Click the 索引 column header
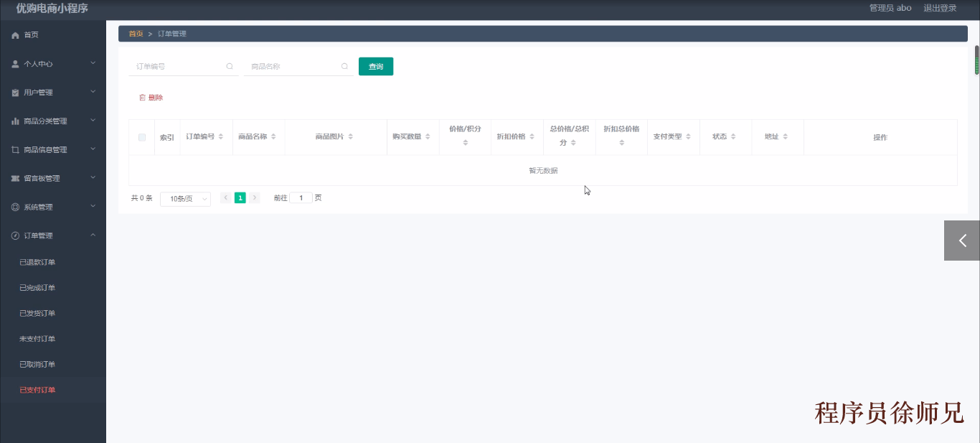Screen dimensions: 980x443 [x=167, y=137]
